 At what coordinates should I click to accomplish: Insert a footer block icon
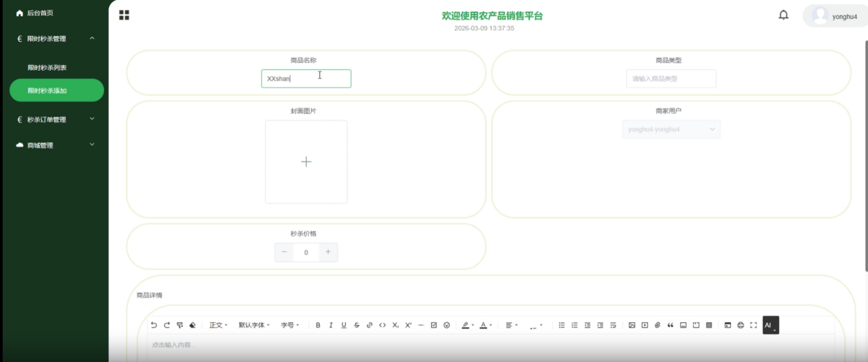tap(683, 325)
